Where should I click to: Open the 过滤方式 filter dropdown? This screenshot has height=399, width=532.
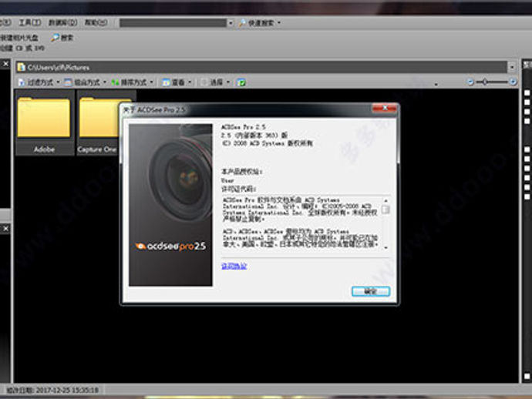[x=39, y=82]
